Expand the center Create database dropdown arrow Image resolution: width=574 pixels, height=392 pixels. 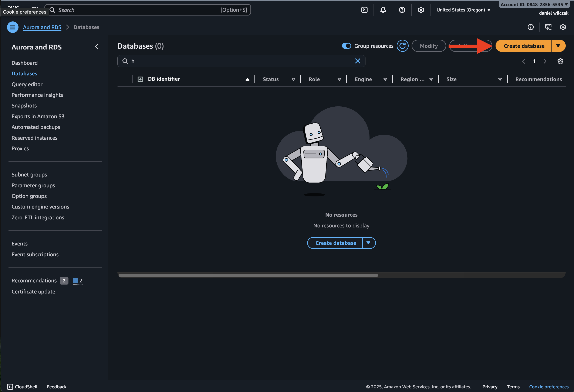368,243
